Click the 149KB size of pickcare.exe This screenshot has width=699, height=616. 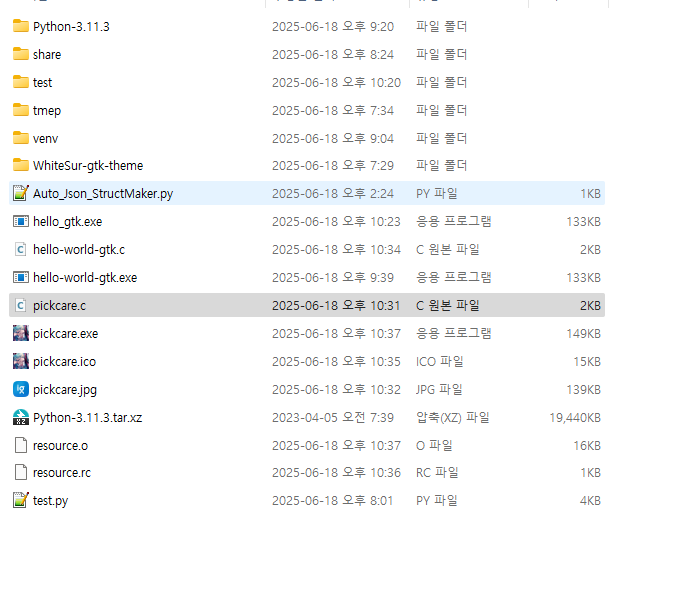coord(583,333)
